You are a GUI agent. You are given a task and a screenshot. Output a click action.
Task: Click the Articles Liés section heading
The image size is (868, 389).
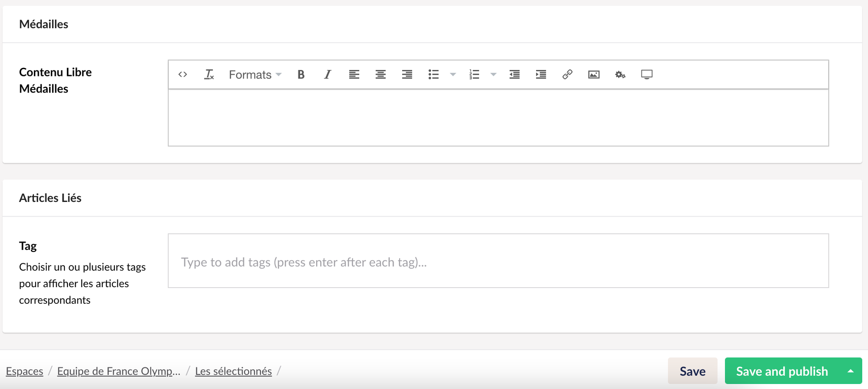point(50,198)
